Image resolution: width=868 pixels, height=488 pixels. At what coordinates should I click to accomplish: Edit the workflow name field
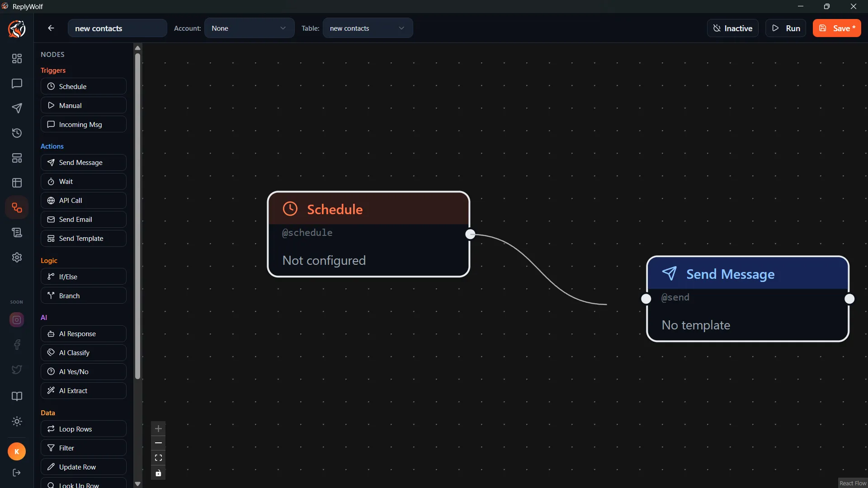117,28
